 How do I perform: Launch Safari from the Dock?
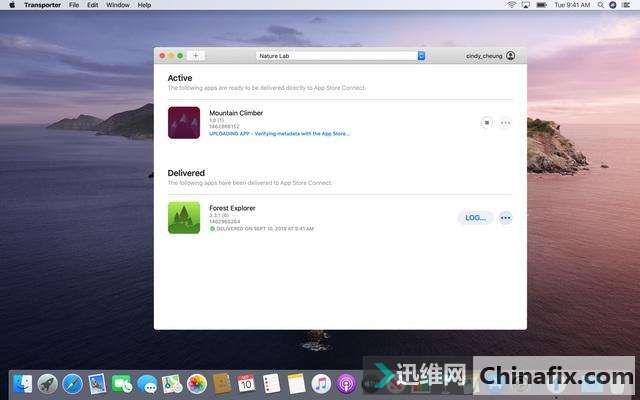72,384
